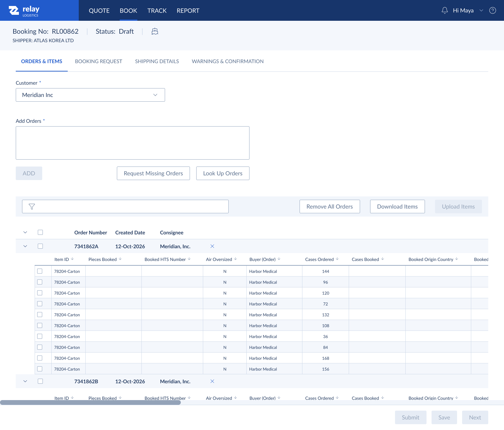The width and height of the screenshot is (504, 430).
Task: Click the ORDERS & ITEMS tab
Action: 42,61
